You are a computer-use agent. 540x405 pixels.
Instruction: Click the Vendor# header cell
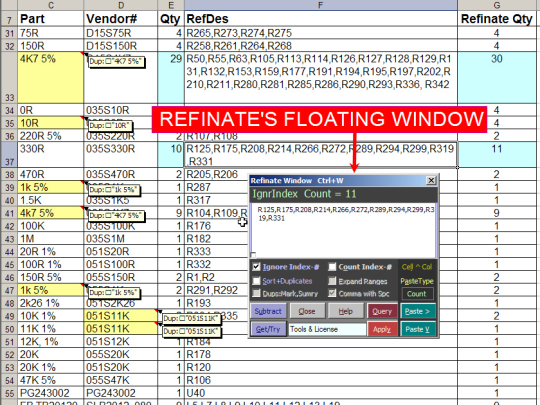click(121, 19)
